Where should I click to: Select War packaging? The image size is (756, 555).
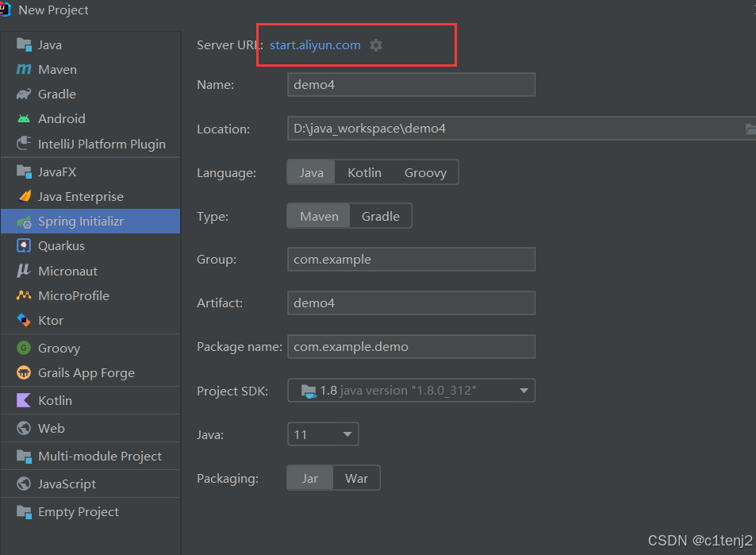click(356, 478)
